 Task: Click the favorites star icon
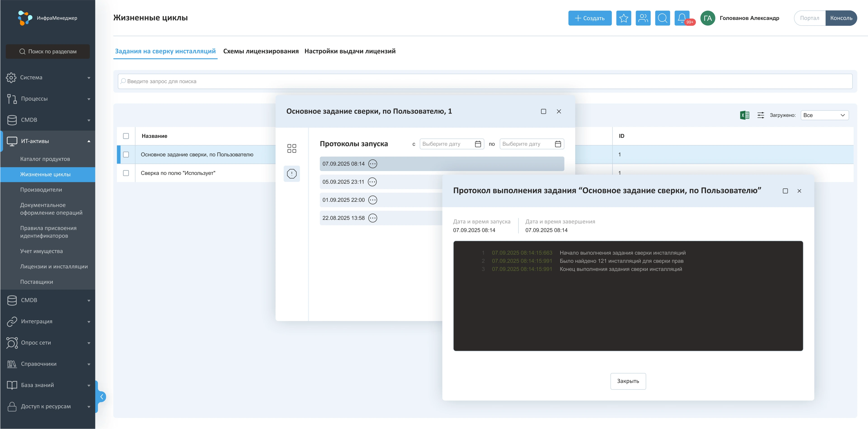(623, 18)
